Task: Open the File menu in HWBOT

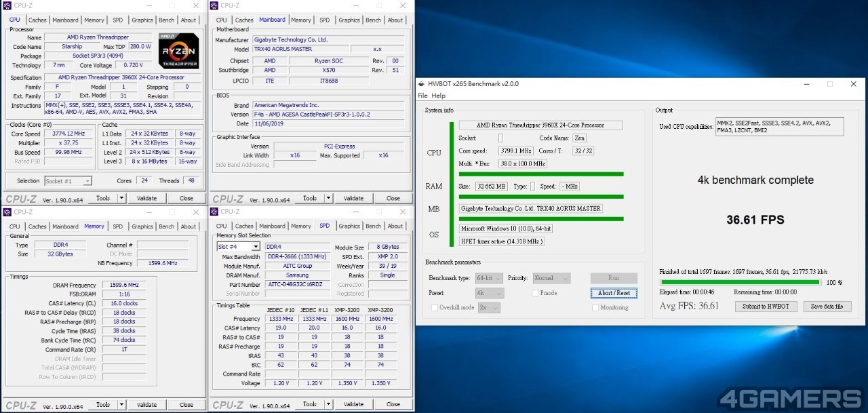Action: point(422,96)
